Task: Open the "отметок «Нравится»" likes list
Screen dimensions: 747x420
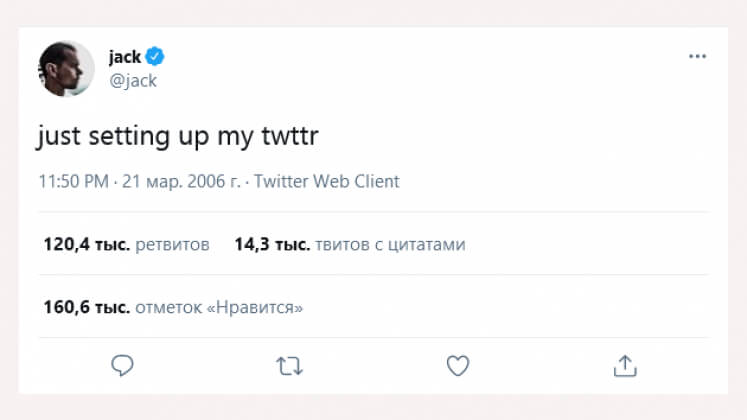Action: point(219,308)
